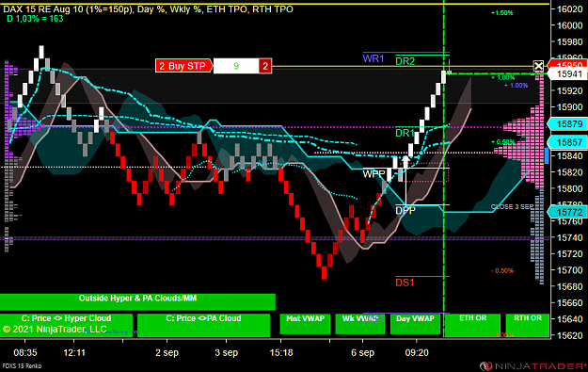Screen dimensions: 588x372
Task: Toggle the ETH OR button
Action: point(473,325)
